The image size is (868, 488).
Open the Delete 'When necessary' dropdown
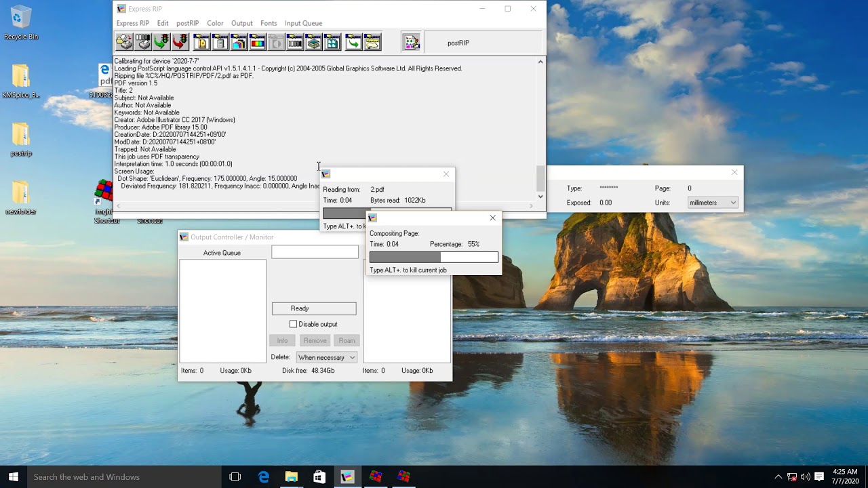point(326,358)
